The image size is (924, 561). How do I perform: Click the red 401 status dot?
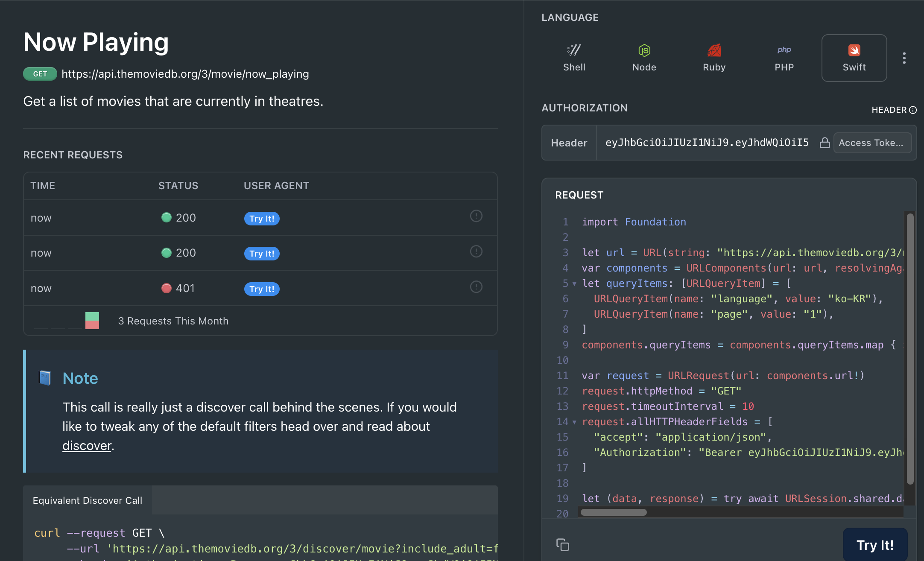point(166,288)
